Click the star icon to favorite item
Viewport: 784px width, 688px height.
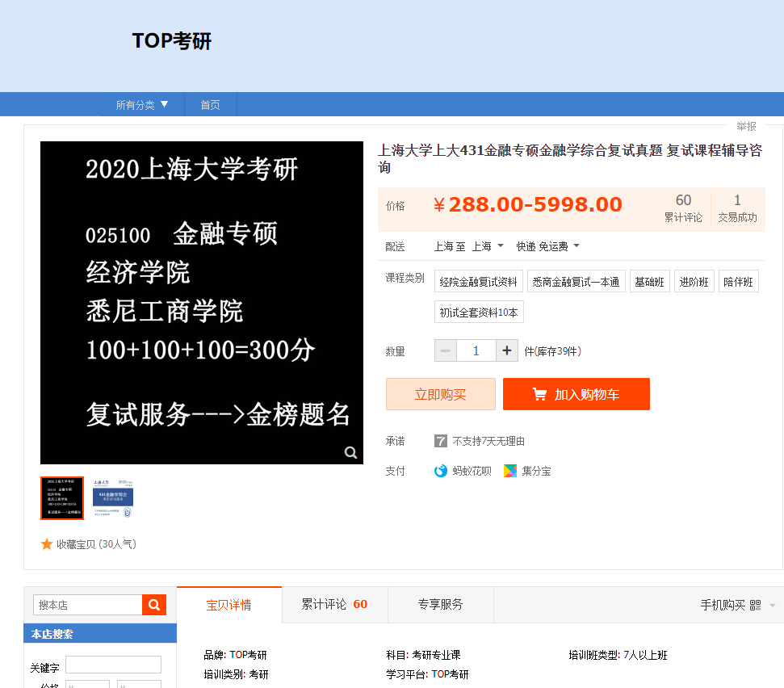(47, 544)
